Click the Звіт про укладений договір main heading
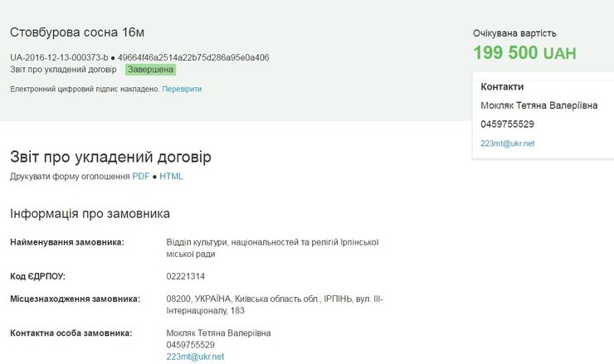614x364 pixels. click(x=110, y=157)
